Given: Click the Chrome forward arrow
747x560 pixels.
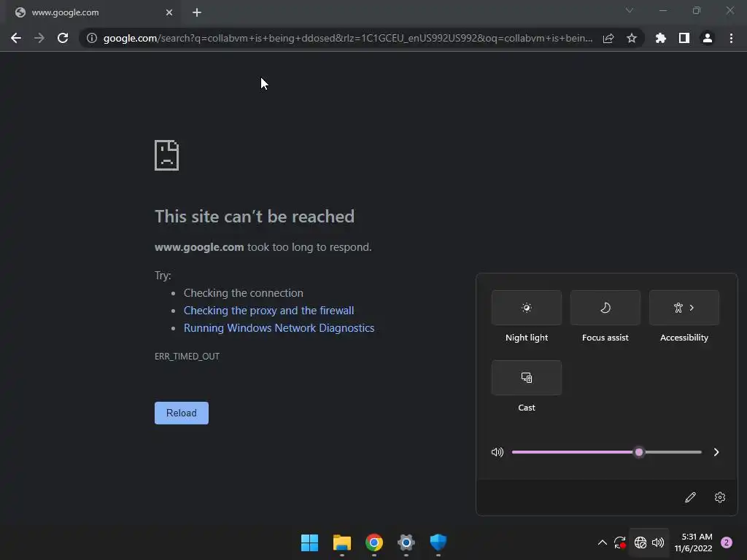Looking at the screenshot, I should click(39, 38).
